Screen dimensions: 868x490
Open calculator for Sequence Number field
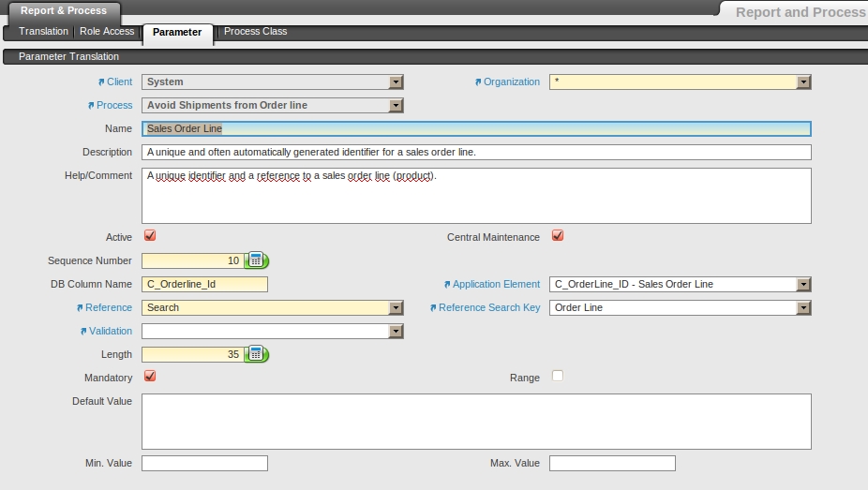tap(256, 260)
